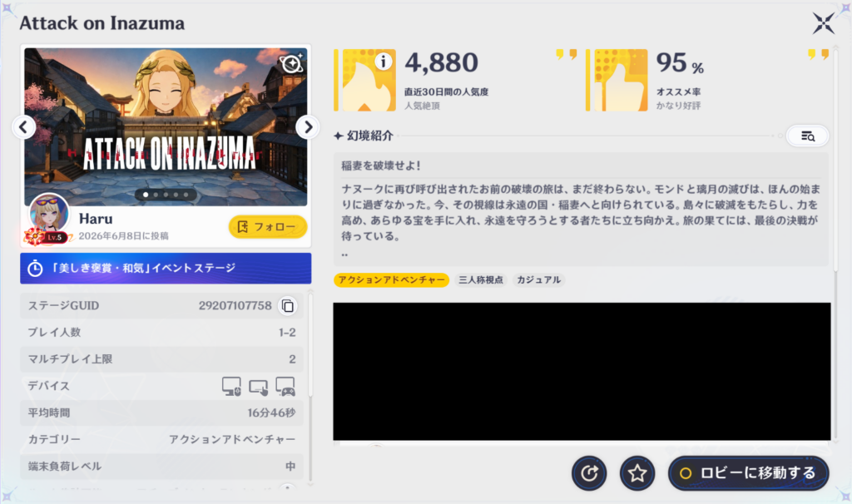
Task: Follow the creator Haru
Action: (x=269, y=226)
